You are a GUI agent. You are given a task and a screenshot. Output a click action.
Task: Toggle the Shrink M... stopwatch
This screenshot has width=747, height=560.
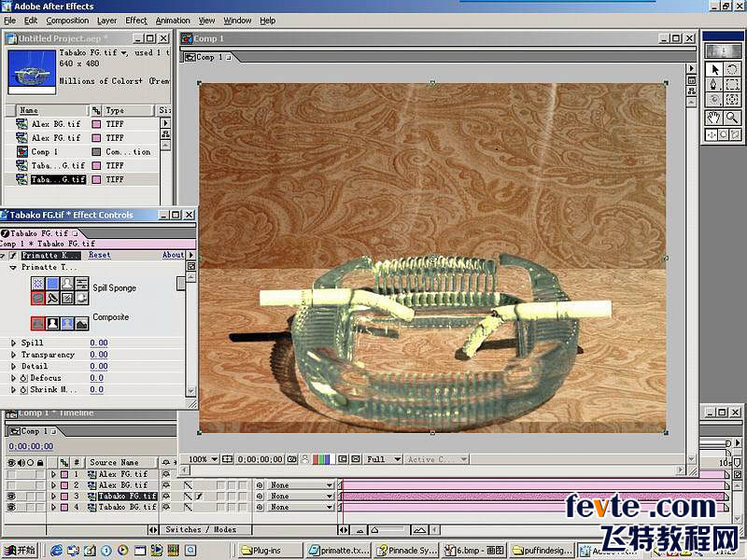24,390
